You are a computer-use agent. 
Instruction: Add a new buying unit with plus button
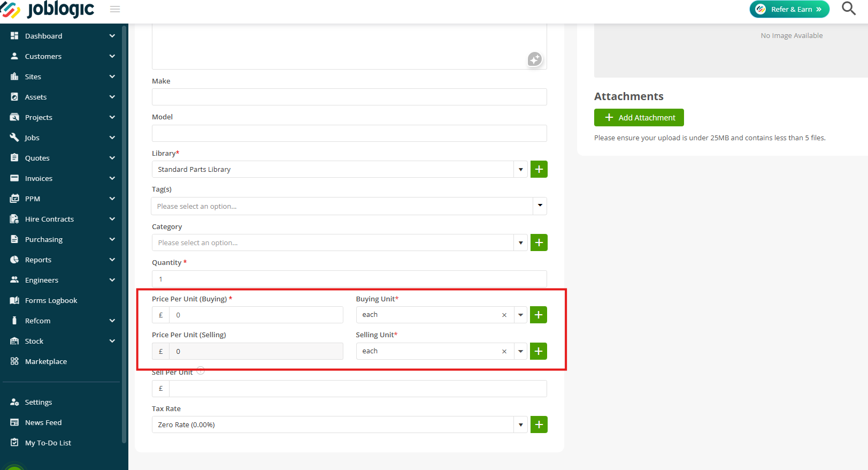click(539, 315)
